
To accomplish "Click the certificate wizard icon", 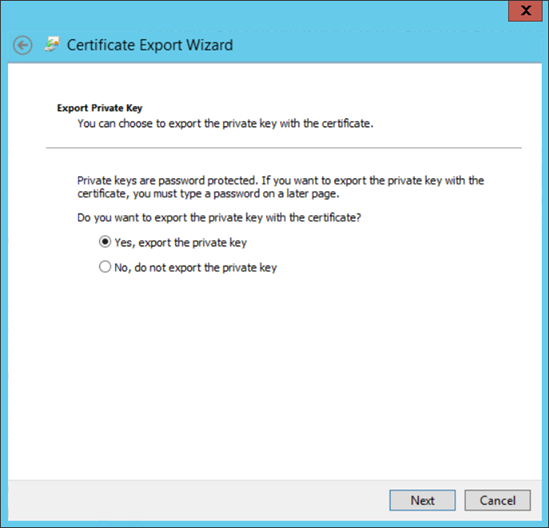I will pos(52,44).
